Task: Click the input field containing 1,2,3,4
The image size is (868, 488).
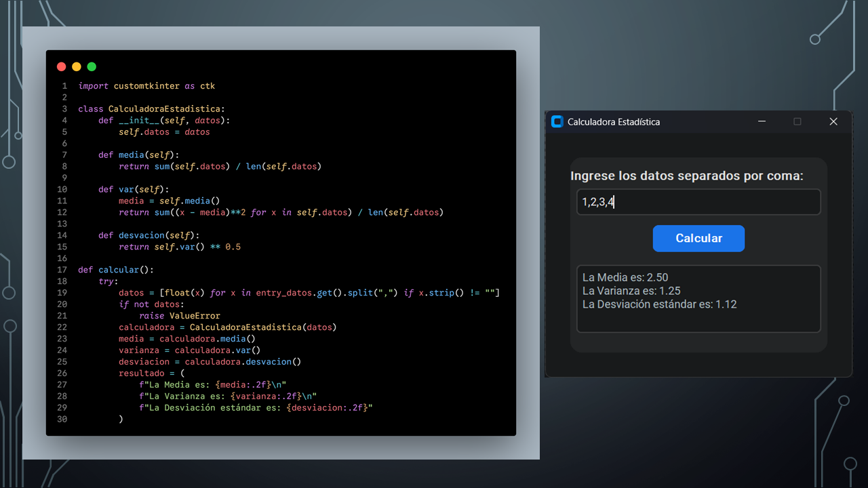Action: (x=698, y=201)
